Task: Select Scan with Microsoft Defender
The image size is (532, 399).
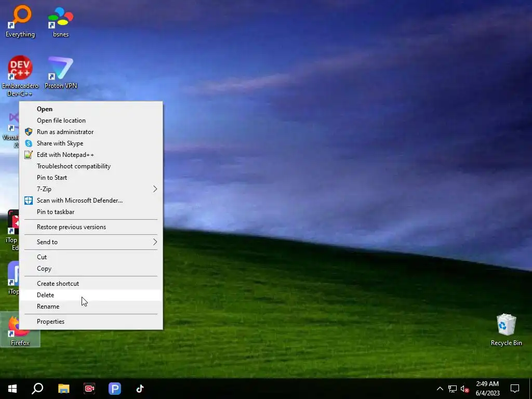Action: tap(91, 201)
